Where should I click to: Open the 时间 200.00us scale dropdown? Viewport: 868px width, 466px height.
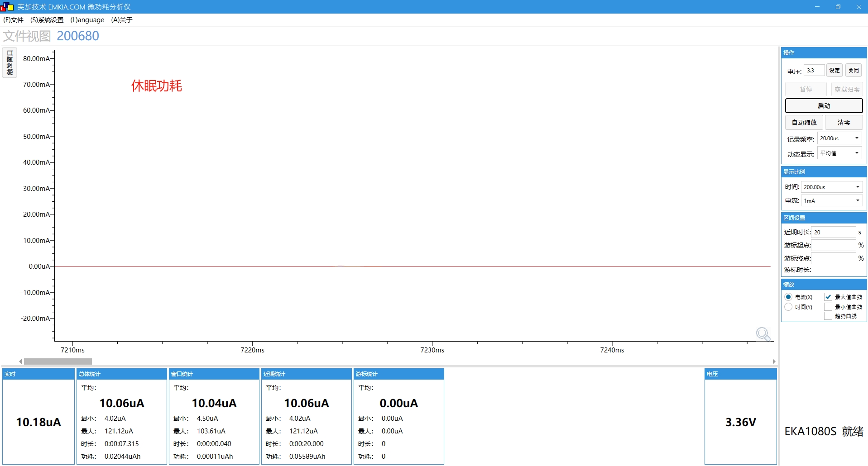[x=832, y=187]
